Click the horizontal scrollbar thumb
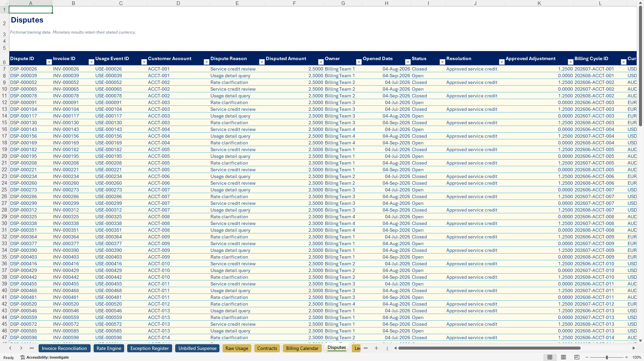Screen dimensions: 644x361 489,348
